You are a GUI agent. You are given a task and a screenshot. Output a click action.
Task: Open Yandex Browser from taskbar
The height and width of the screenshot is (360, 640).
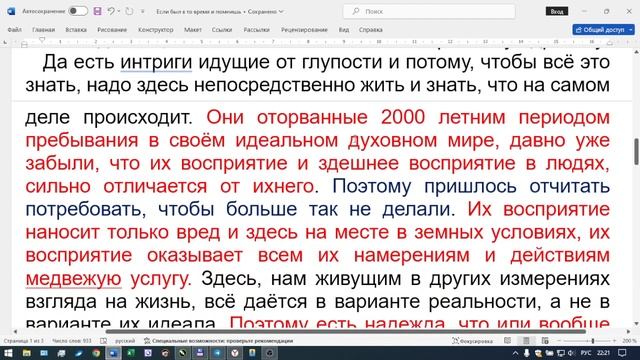pyautogui.click(x=235, y=353)
